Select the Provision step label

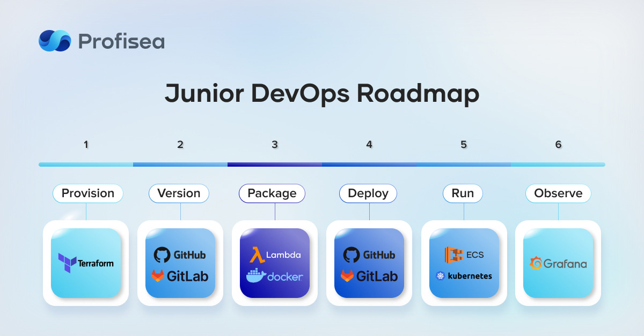coord(88,193)
